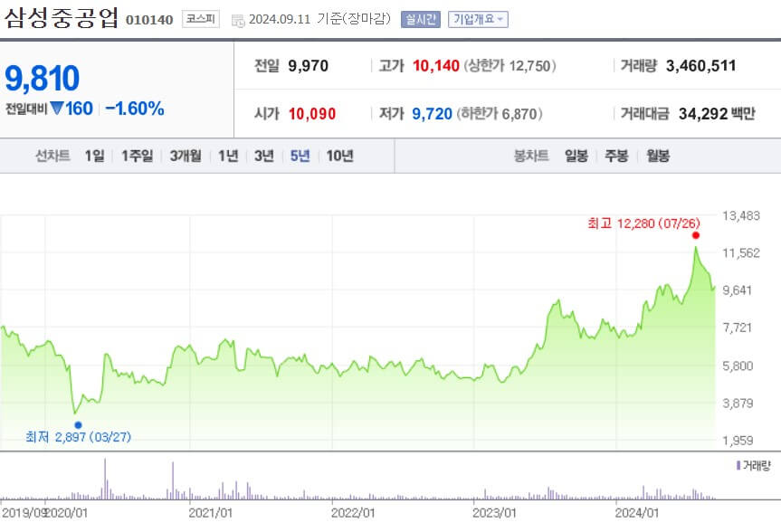This screenshot has width=781, height=532.
Task: Expand the 기업개요 dropdown menu
Action: tap(481, 18)
